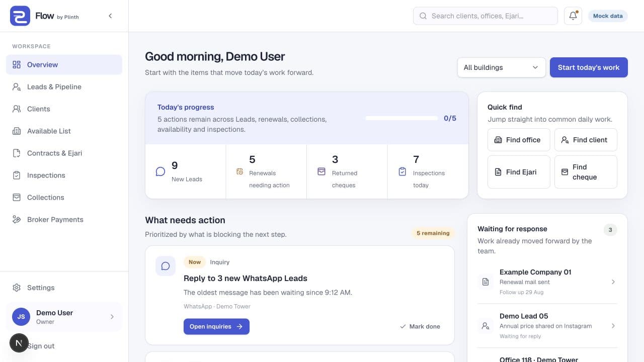Expand the Demo User profile chevron
This screenshot has width=644, height=362.
112,317
